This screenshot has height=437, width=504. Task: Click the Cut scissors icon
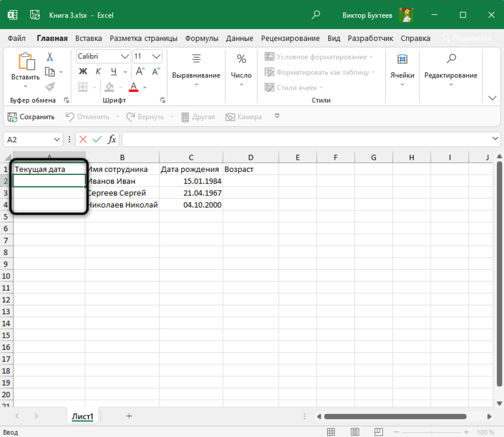[50, 56]
